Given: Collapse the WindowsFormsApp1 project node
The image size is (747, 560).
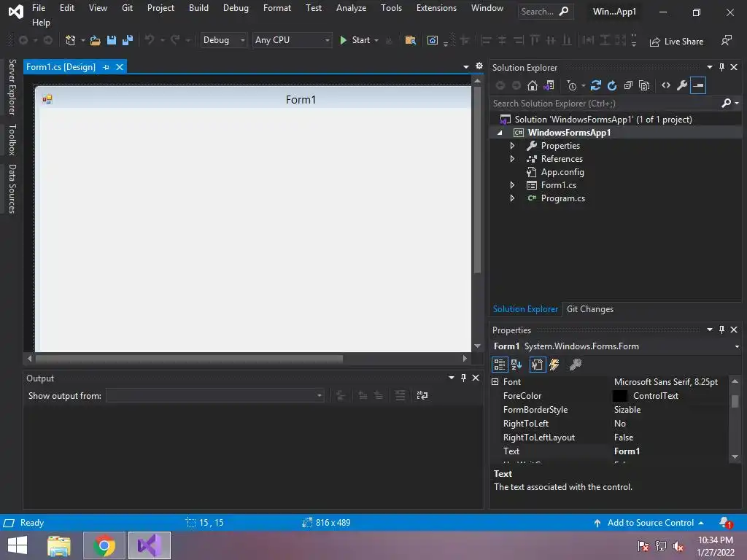Looking at the screenshot, I should click(x=500, y=133).
